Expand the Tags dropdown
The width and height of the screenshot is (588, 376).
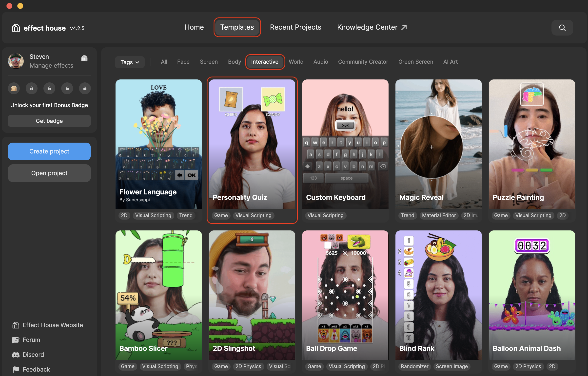click(x=130, y=62)
